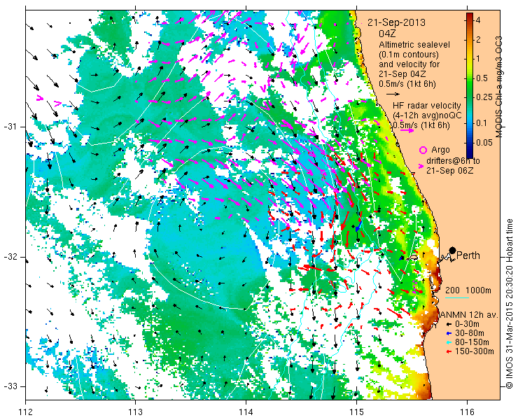Click the longitude axis label '112'

coord(25,412)
